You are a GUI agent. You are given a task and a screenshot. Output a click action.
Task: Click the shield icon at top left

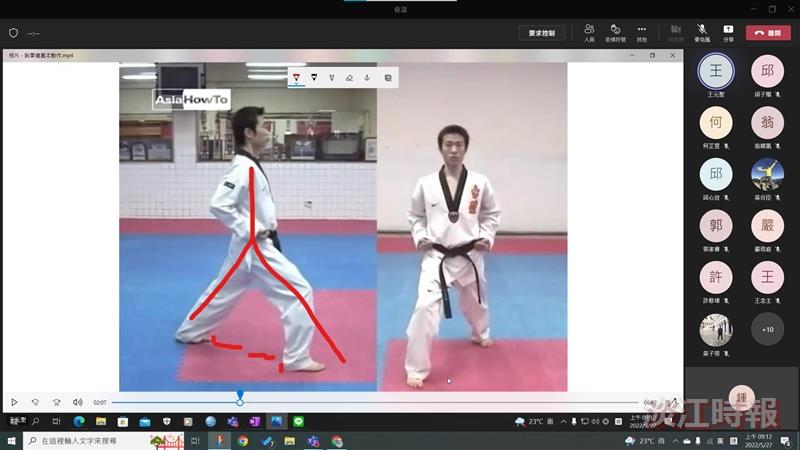(x=13, y=33)
